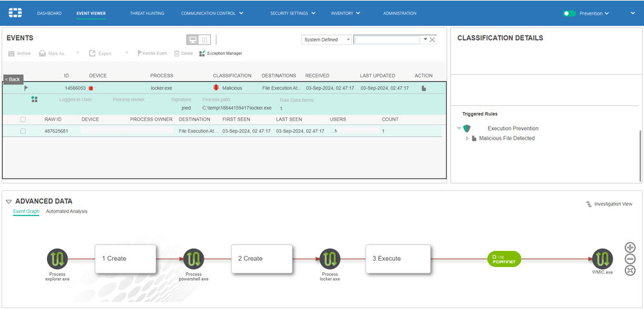This screenshot has width=644, height=309.
Task: Open the Threat Hunting tab
Action: [x=147, y=13]
